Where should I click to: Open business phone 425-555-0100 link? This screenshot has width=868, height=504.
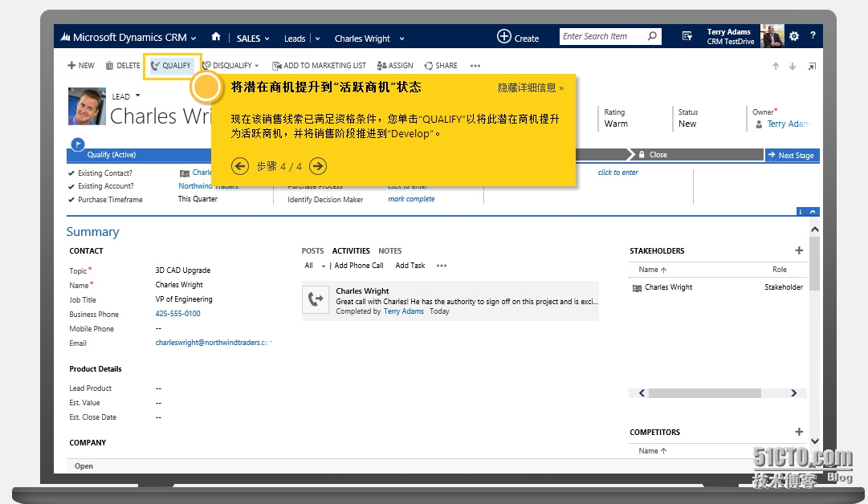tap(177, 314)
